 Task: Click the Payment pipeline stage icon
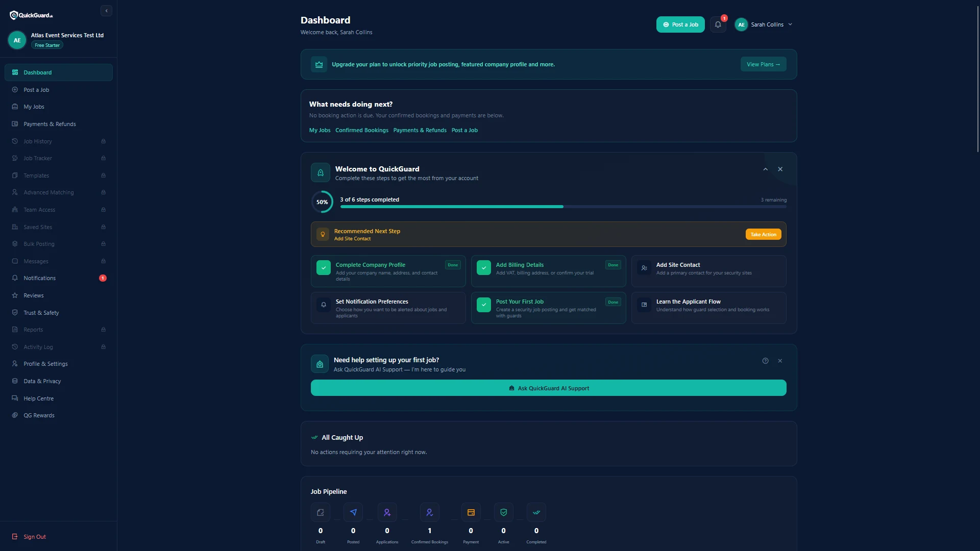click(471, 512)
